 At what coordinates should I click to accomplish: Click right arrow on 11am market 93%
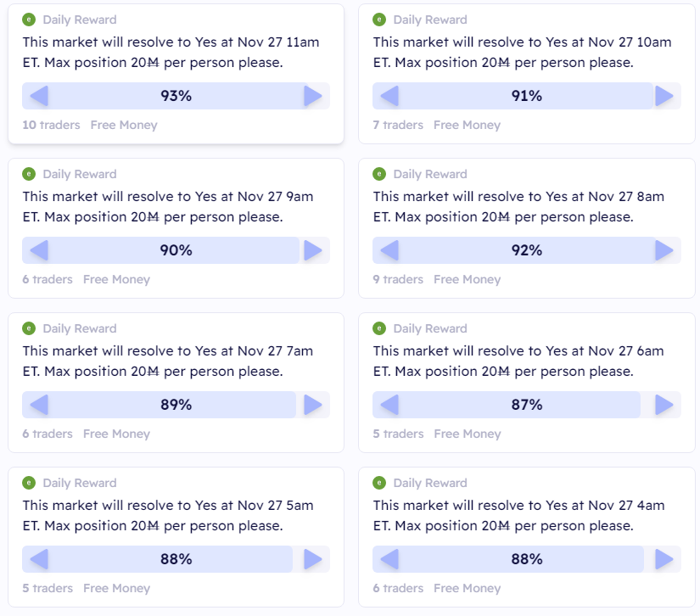pyautogui.click(x=313, y=96)
